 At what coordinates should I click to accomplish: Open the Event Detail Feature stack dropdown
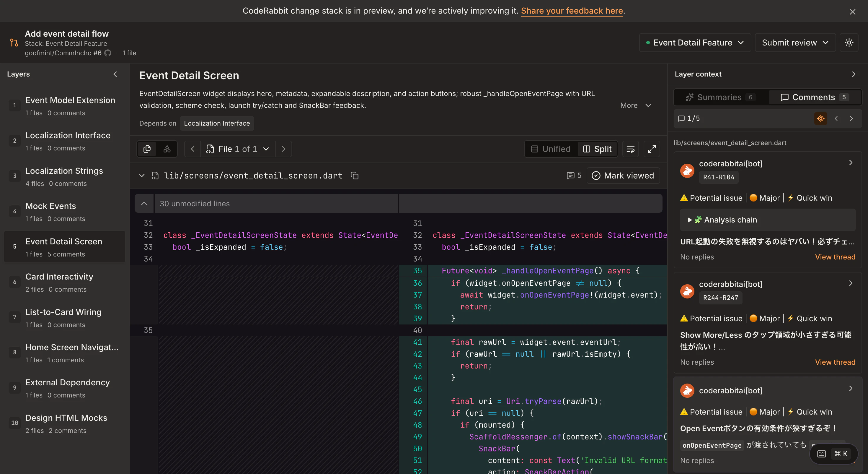click(695, 43)
